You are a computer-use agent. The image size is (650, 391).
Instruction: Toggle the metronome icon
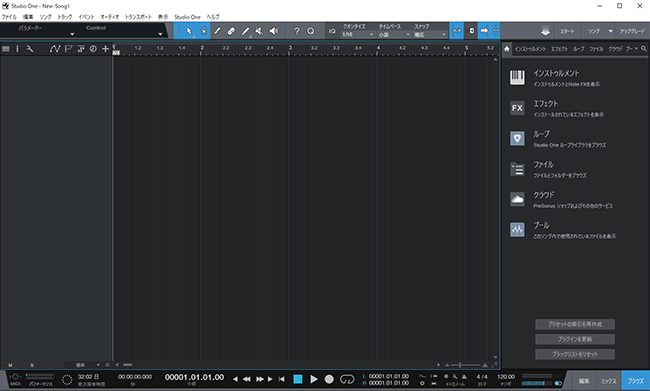click(x=464, y=376)
